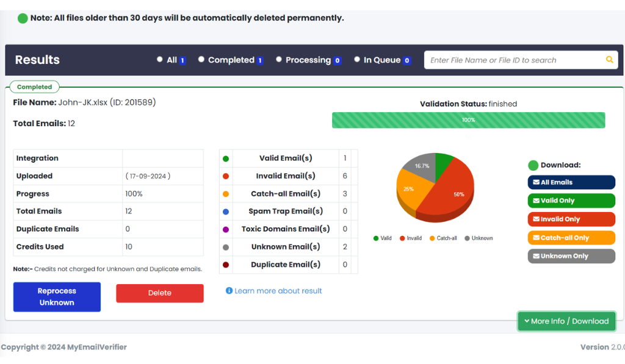This screenshot has height=364, width=625.
Task: Click the 16.7% gray Unknown pie slice
Action: pos(421,165)
